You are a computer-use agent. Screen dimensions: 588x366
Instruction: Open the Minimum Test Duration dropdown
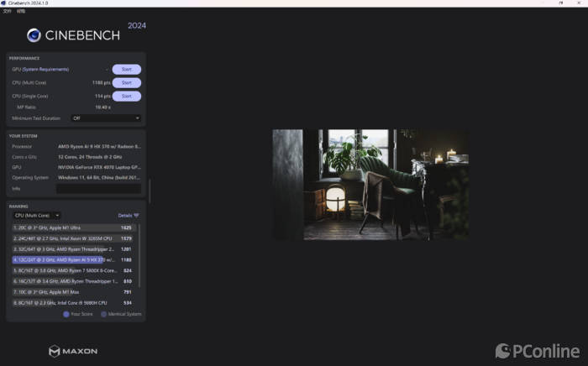(x=106, y=118)
